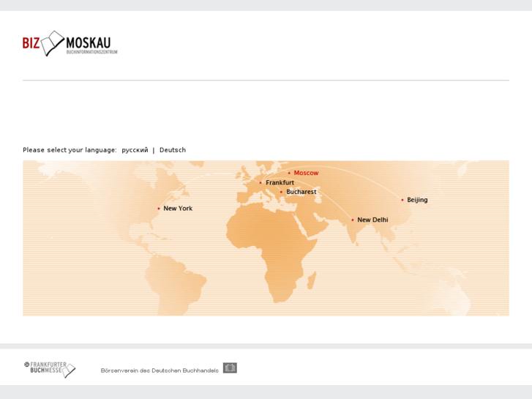Click the BIZ Moskau logo
The image size is (532, 399).
[70, 43]
